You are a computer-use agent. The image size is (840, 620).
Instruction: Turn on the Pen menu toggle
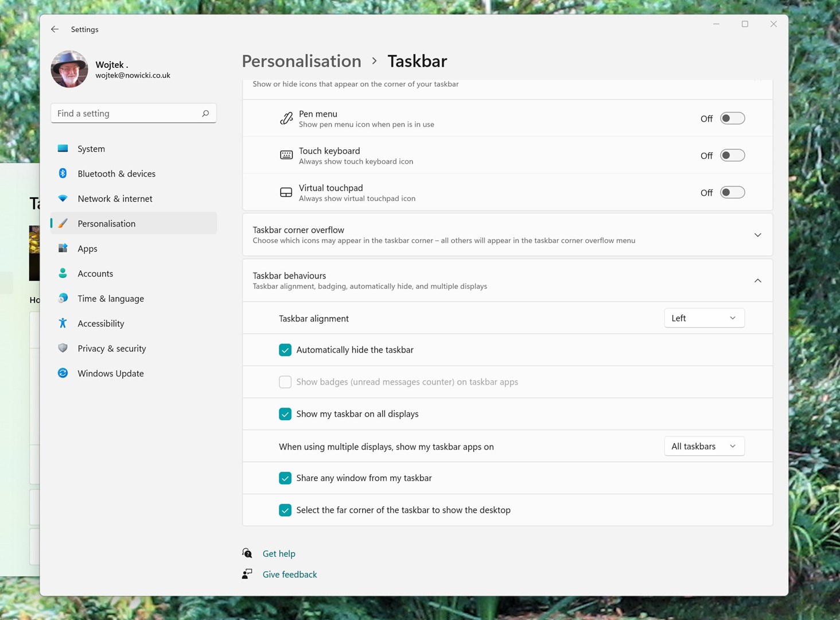[x=733, y=118]
